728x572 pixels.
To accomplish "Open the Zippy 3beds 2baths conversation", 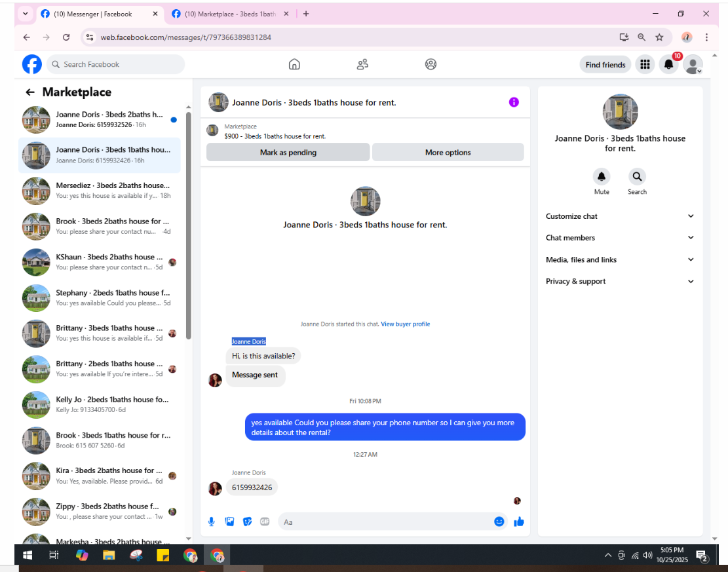I will 100,511.
